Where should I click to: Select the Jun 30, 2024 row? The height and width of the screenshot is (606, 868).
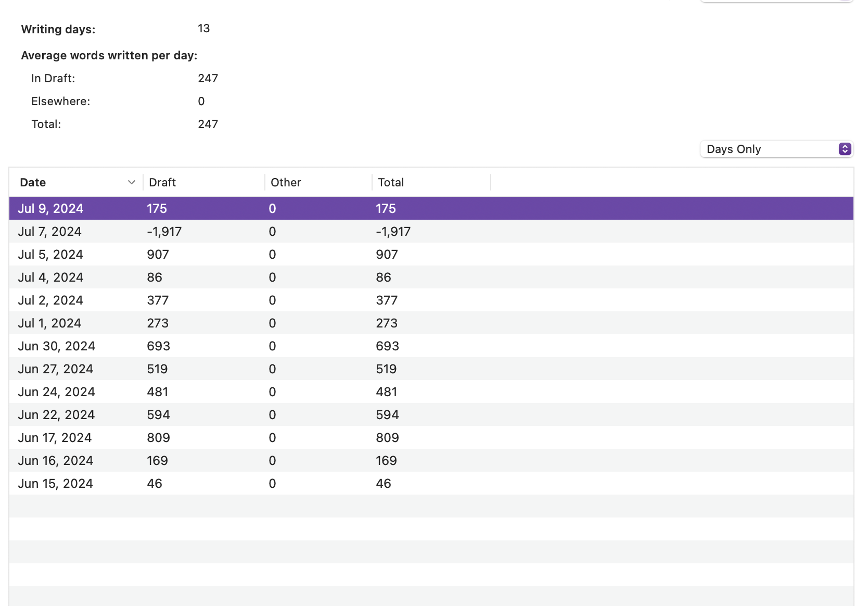[x=431, y=346]
